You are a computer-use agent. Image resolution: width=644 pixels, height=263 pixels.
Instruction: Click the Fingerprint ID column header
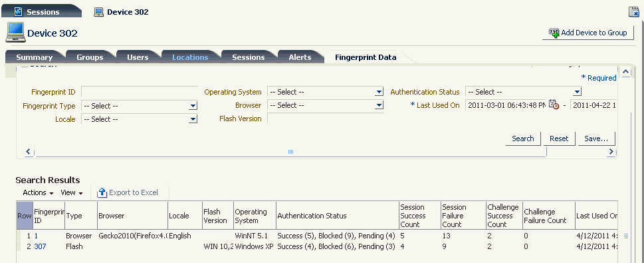[49, 216]
